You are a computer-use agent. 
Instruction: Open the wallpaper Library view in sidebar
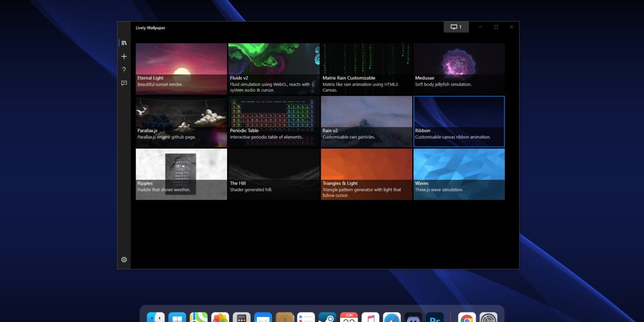point(124,43)
